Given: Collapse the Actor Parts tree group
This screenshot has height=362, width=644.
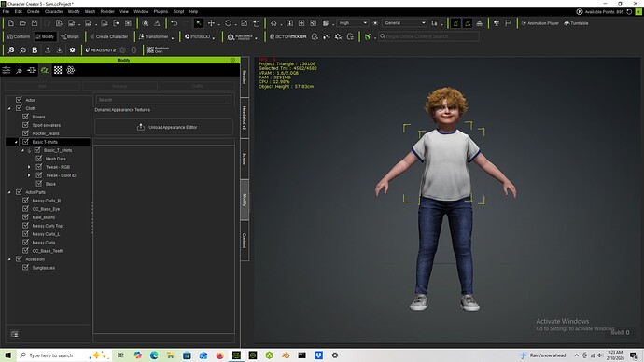Looking at the screenshot, I should pos(9,192).
